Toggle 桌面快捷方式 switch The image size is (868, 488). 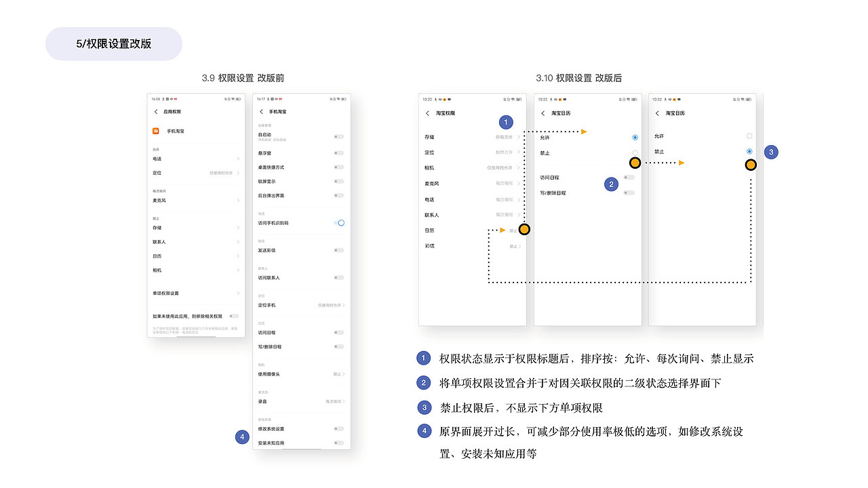point(339,167)
